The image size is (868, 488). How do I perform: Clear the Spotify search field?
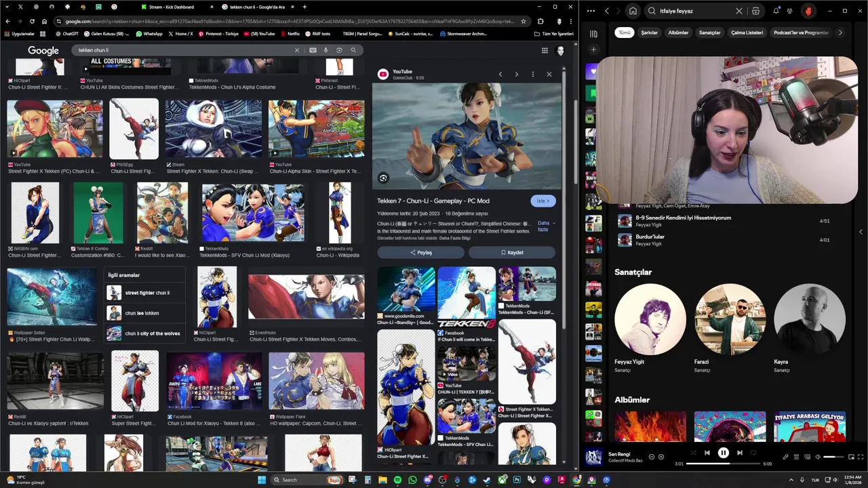coord(739,11)
